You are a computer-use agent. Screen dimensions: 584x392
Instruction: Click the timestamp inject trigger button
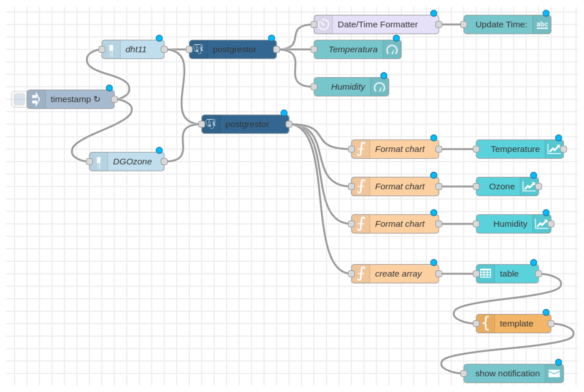pos(19,99)
